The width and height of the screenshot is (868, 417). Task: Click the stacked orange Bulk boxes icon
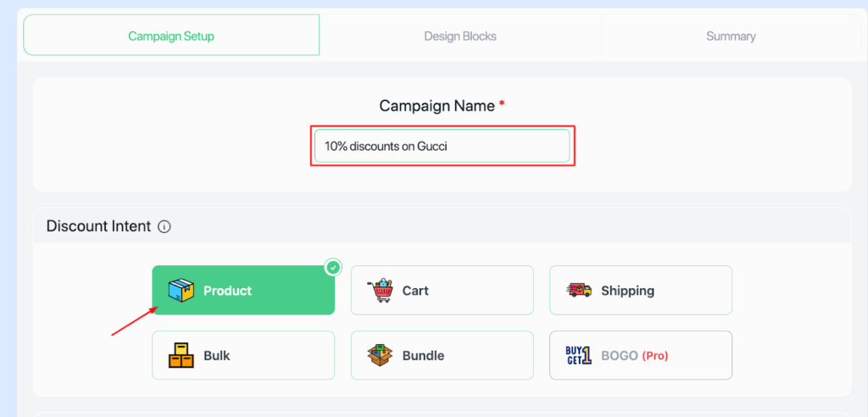(181, 355)
